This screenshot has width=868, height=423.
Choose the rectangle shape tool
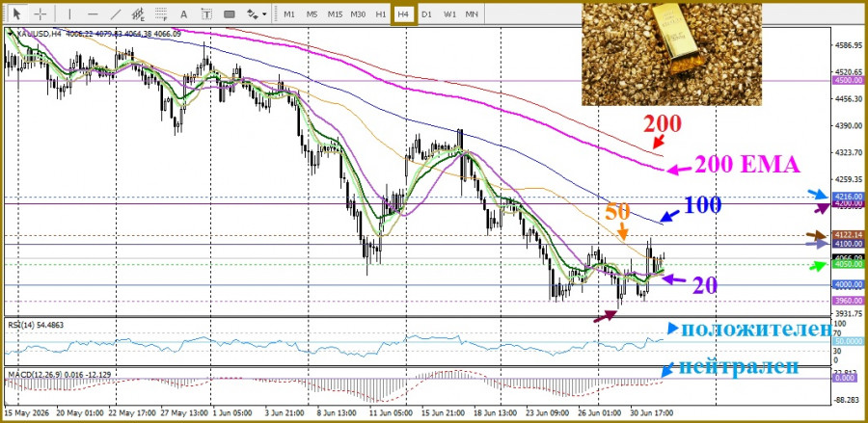230,13
